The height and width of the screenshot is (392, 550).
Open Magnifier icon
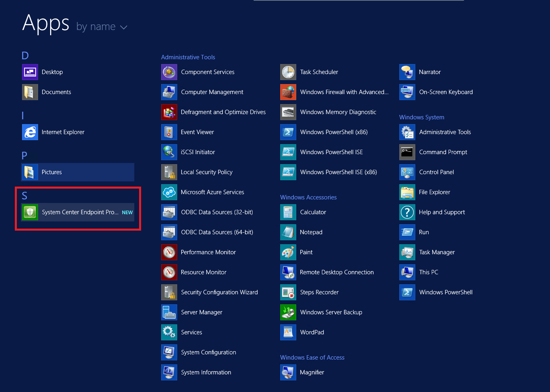[288, 372]
